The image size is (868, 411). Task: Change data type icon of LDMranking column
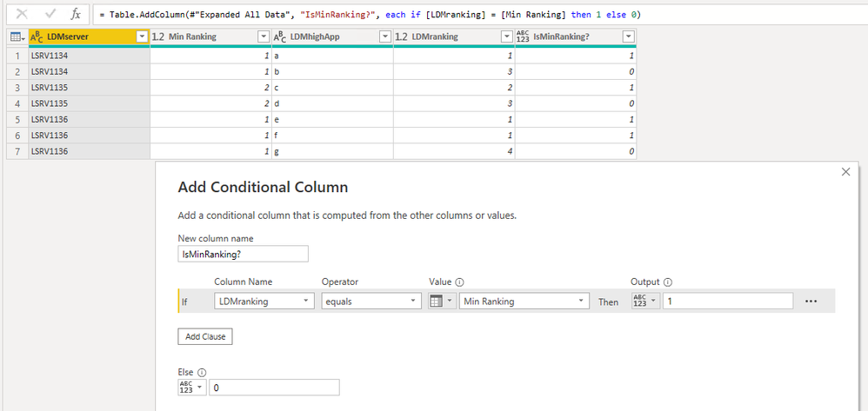click(402, 37)
